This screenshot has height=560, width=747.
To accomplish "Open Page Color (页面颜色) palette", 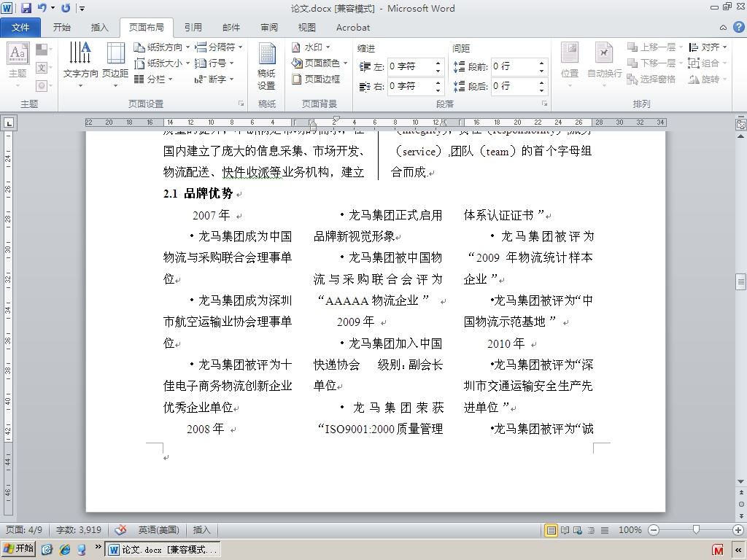I will tap(320, 63).
